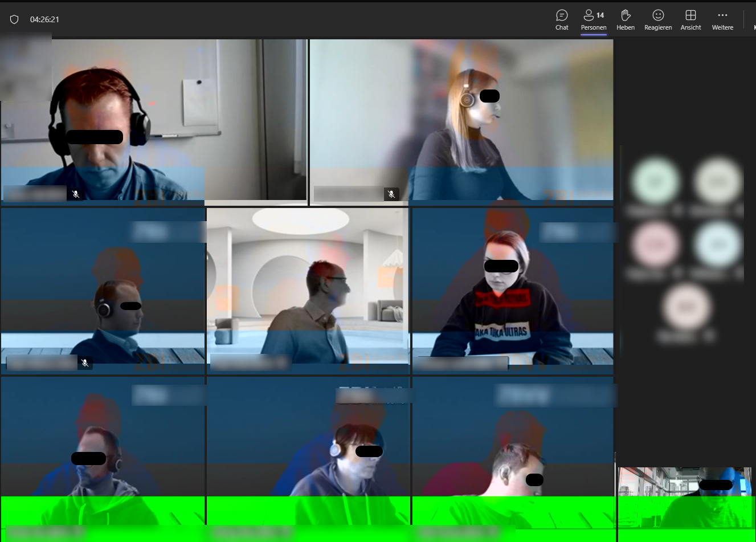Click the beige avatar beside the green one

tap(717, 182)
